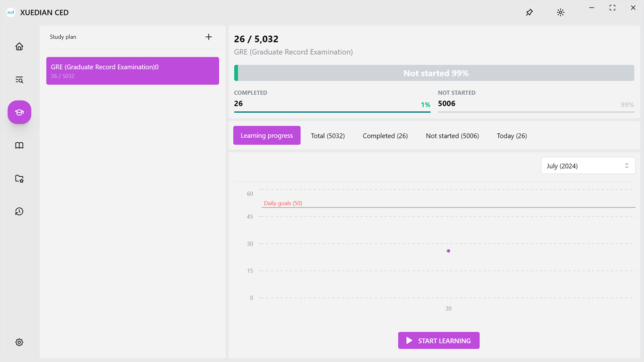Open the dictionary search icon in sidebar
This screenshot has width=644, height=362.
coord(19,80)
